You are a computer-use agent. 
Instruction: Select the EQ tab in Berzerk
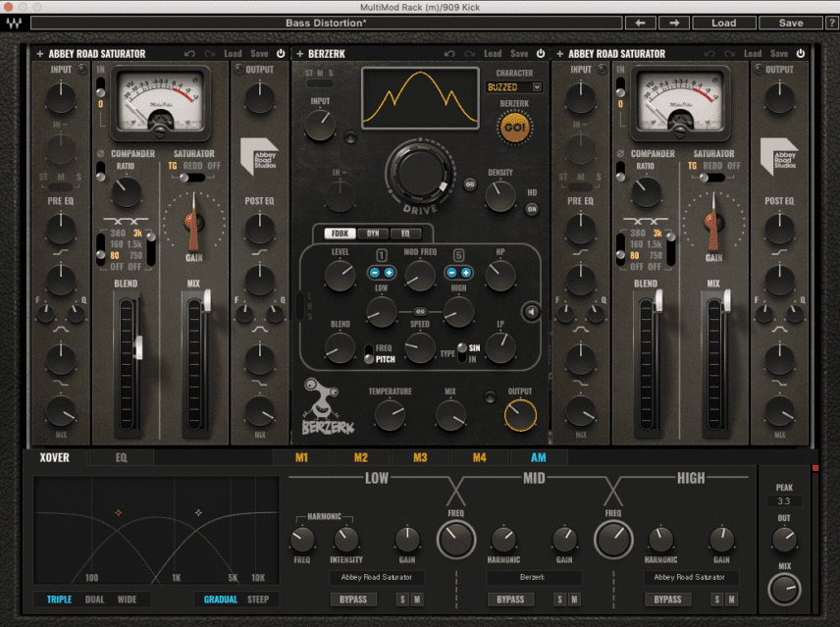click(405, 234)
